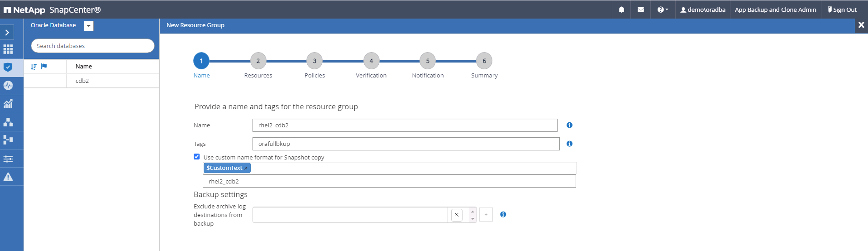Click Sign Out link
The image size is (868, 251).
(842, 10)
